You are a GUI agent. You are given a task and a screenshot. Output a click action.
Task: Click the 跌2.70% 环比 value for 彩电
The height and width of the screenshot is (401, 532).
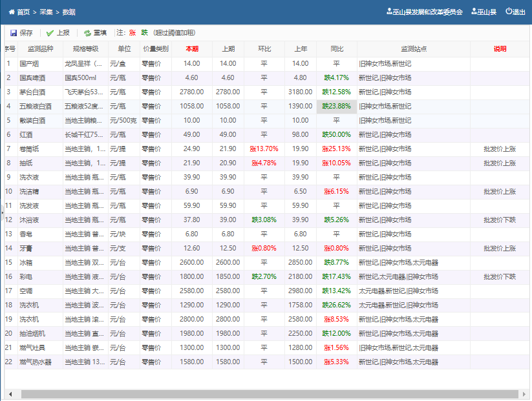pos(264,276)
